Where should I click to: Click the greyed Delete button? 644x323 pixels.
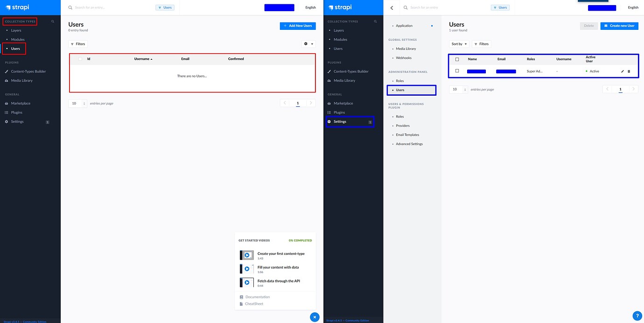click(589, 26)
